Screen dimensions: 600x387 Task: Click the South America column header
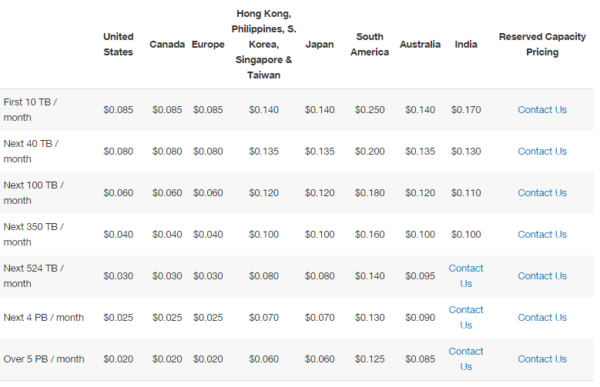tap(369, 44)
